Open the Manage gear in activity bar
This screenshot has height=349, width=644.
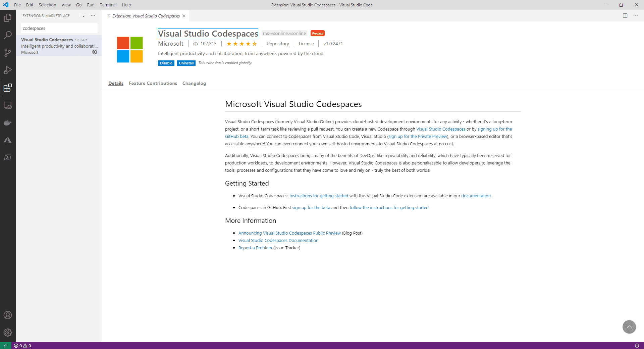coord(8,333)
